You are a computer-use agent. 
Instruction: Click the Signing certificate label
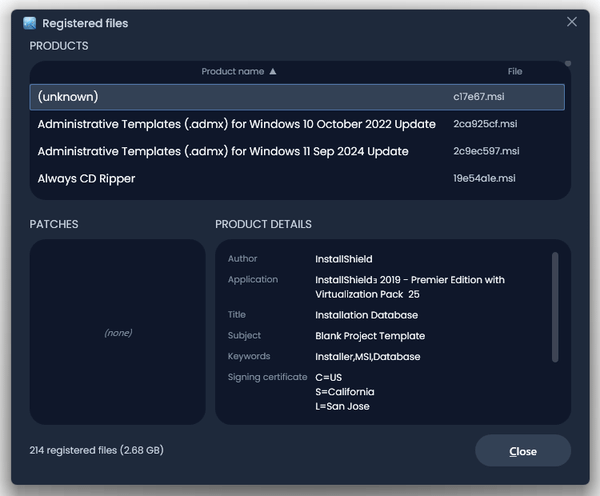(267, 377)
